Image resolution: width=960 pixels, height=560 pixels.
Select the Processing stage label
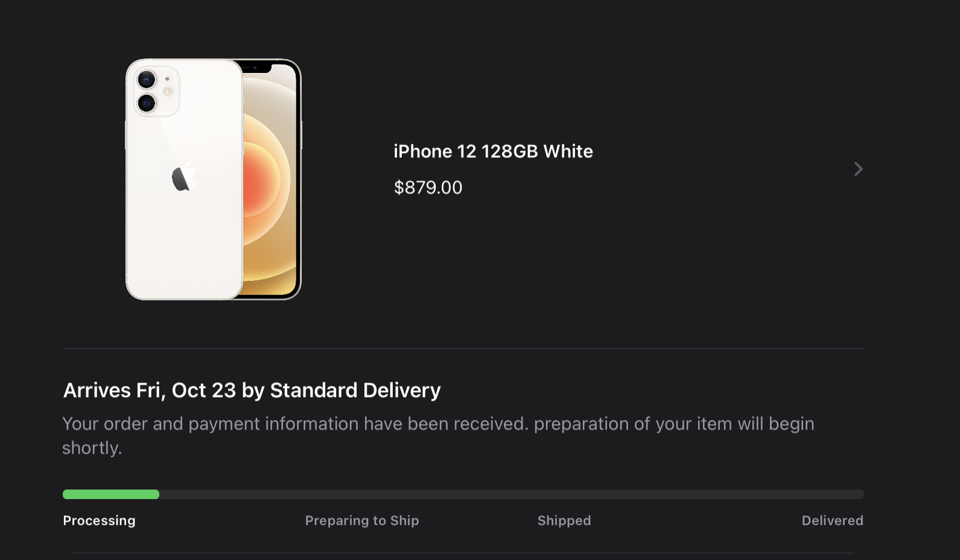click(99, 520)
